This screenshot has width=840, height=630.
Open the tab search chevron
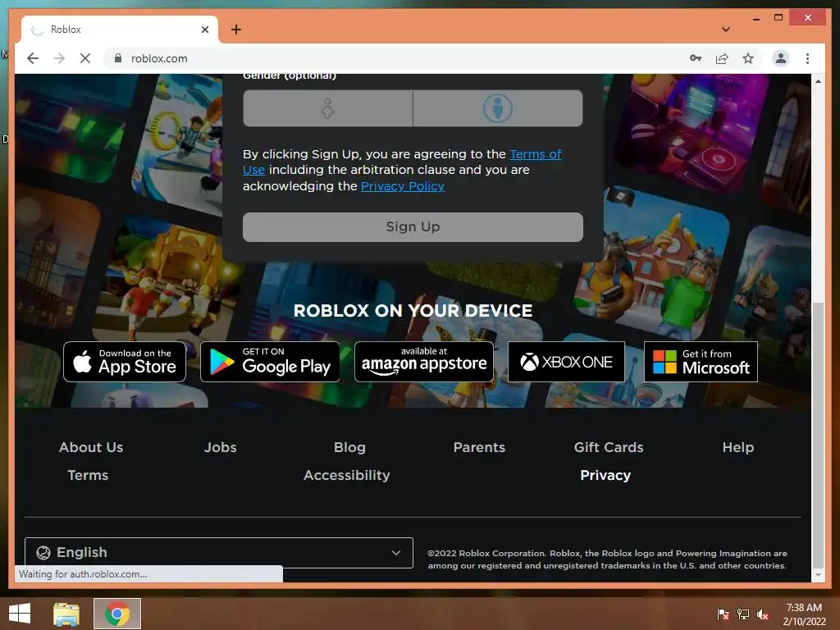tap(726, 30)
